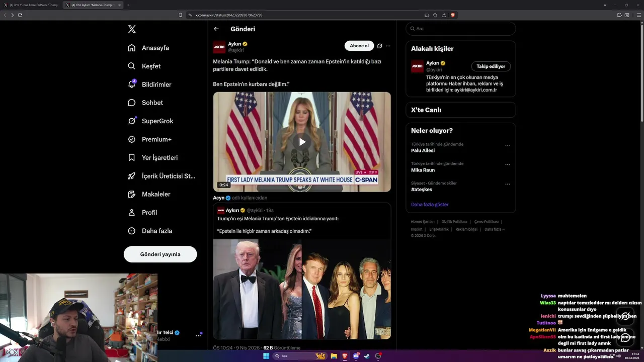Switch to Yunus Emre Erdölen tab
Screen dimensions: 644x362
click(x=32, y=5)
